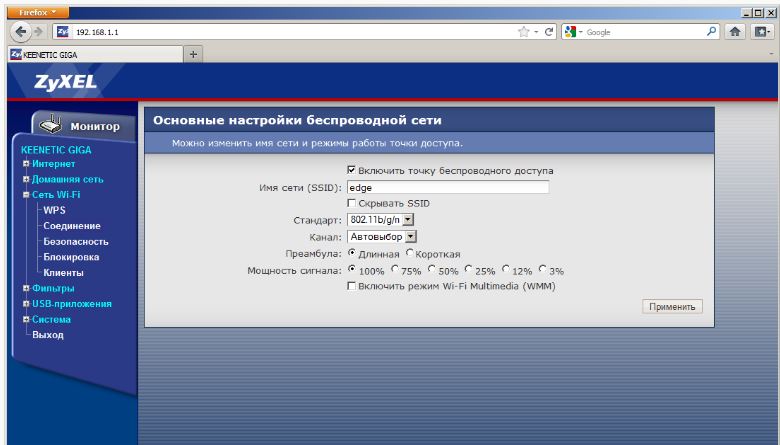This screenshot has height=445, width=780.
Task: Click the Система menu link
Action: [x=51, y=319]
